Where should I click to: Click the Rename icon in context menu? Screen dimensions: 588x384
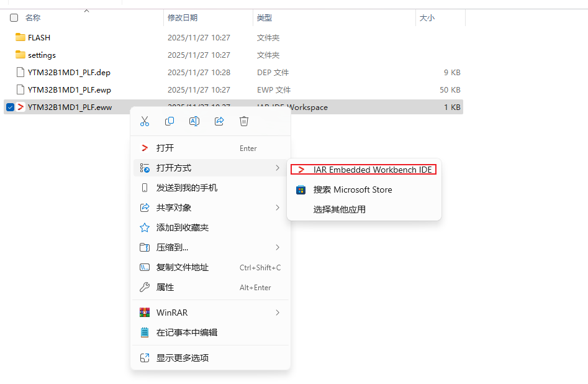pyautogui.click(x=194, y=122)
